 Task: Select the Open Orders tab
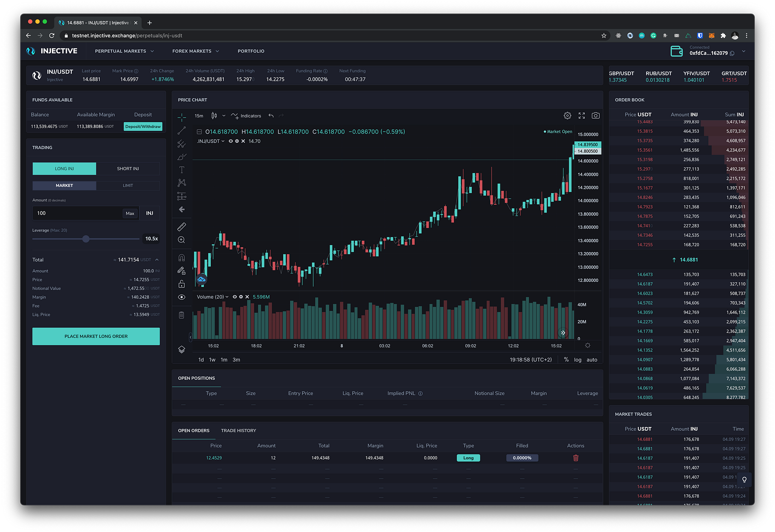click(194, 431)
